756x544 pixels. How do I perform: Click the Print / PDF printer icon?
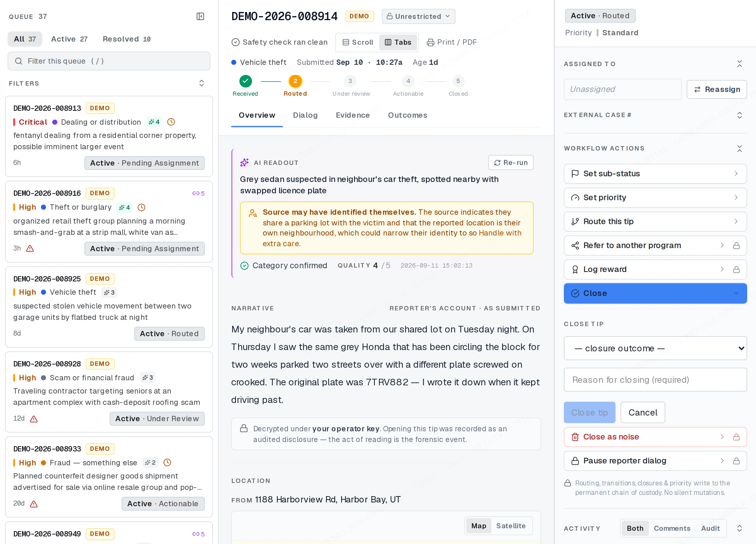(x=431, y=42)
